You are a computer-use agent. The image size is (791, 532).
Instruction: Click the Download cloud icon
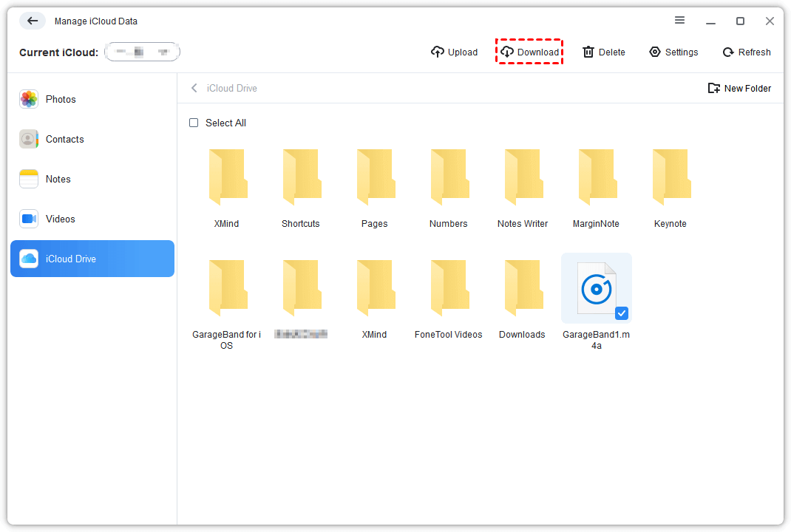[x=507, y=52]
